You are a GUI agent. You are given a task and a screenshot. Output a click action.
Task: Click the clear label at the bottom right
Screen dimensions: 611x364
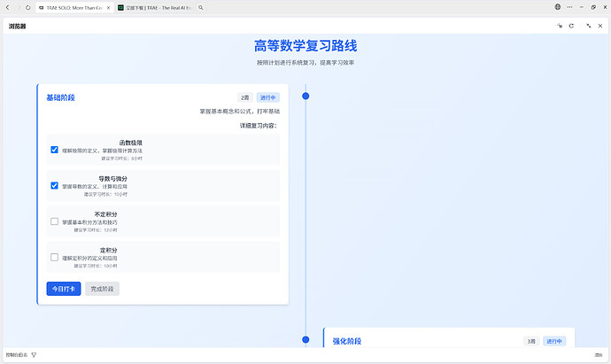pos(598,355)
